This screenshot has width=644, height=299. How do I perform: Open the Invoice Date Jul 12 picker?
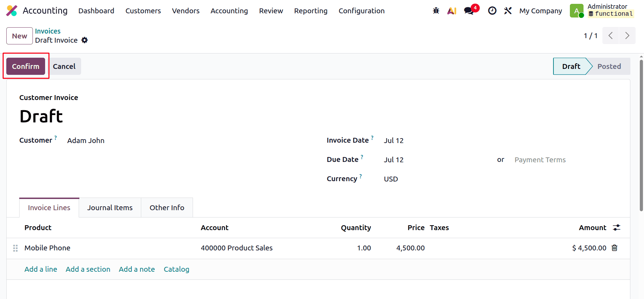click(394, 141)
